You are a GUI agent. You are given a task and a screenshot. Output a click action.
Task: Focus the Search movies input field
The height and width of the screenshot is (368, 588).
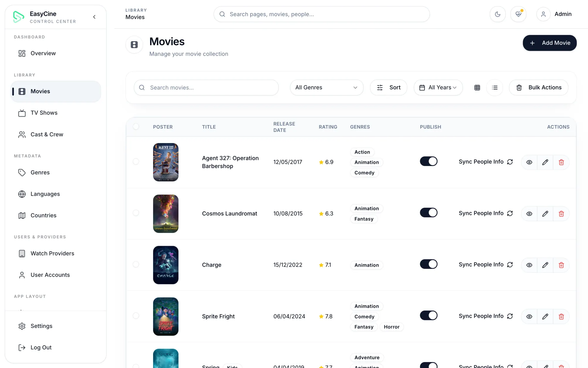[x=206, y=87]
